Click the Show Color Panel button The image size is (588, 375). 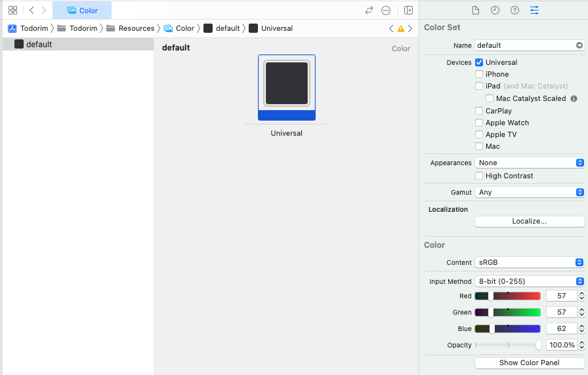pyautogui.click(x=530, y=363)
